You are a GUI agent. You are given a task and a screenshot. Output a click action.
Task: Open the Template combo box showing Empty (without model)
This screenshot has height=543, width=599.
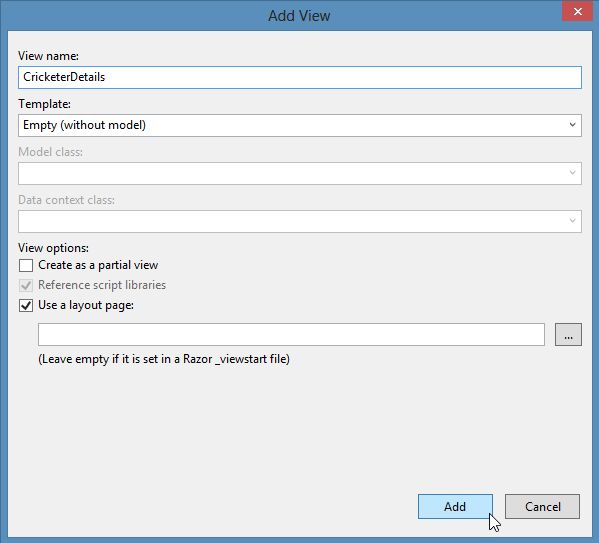point(300,125)
